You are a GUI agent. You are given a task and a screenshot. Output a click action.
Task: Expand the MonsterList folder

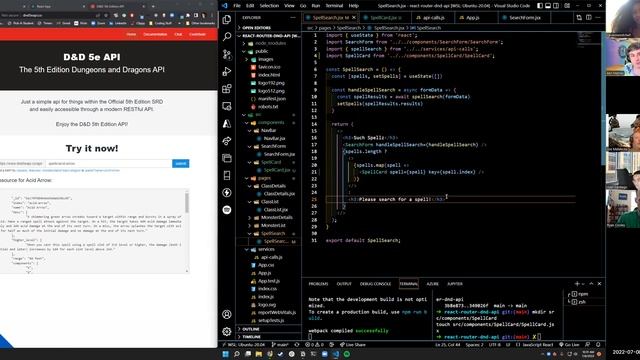[x=273, y=225]
